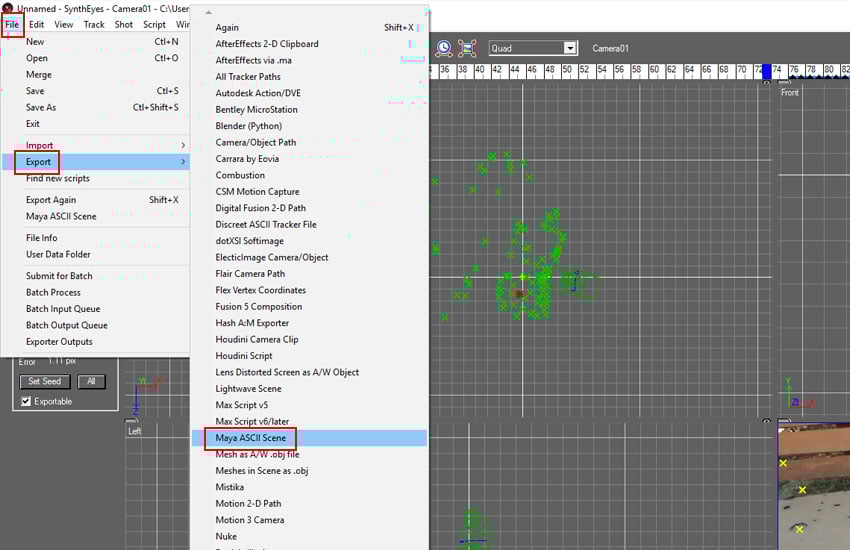Select dotXSI Softimage exporter

point(310,241)
